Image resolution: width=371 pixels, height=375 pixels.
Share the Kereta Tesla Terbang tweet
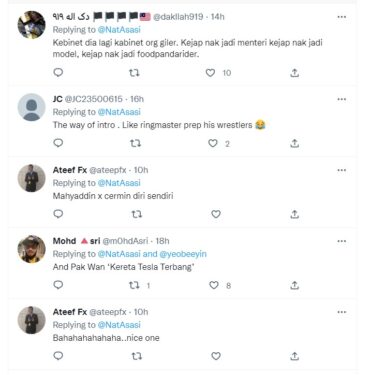[294, 285]
